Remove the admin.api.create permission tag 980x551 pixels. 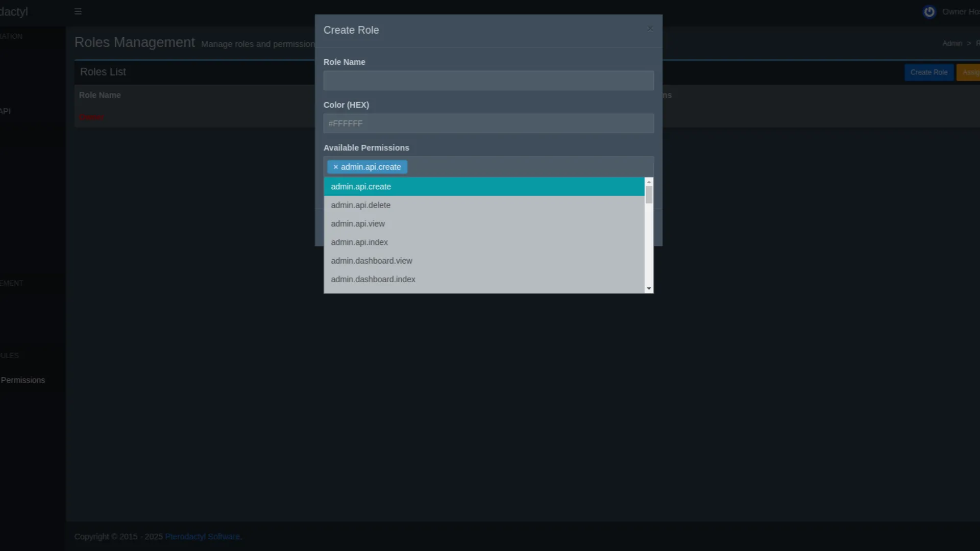click(335, 167)
